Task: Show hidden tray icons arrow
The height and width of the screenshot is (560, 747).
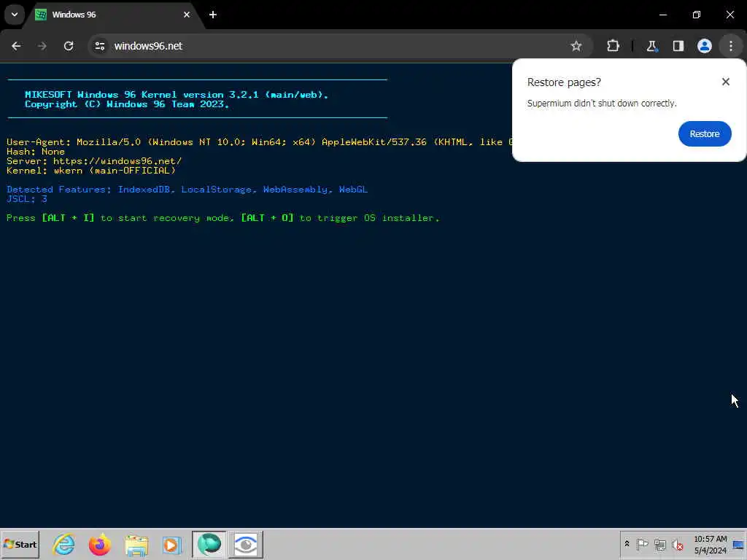Action: [x=627, y=544]
